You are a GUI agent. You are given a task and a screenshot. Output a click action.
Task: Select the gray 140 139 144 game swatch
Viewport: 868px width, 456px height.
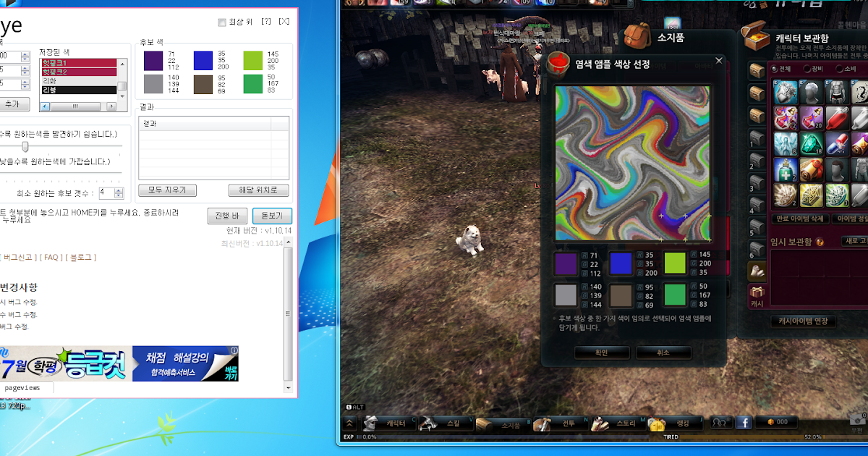(566, 295)
